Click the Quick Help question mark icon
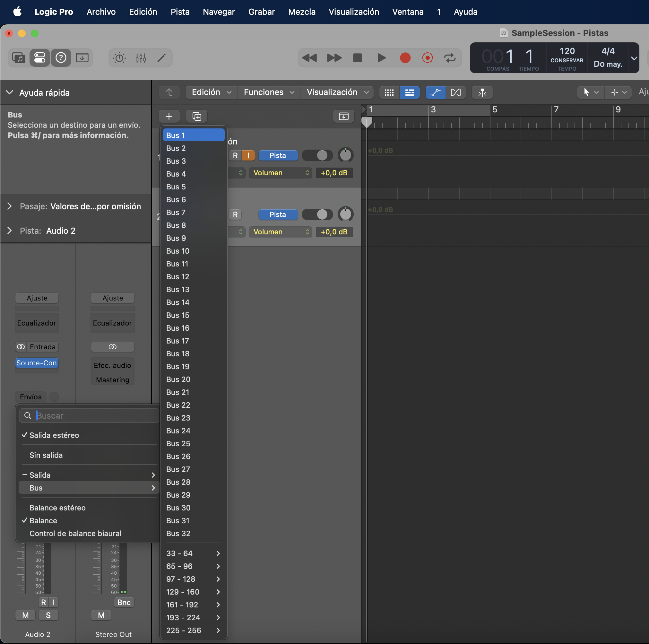Viewport: 649px width, 644px height. coord(61,58)
